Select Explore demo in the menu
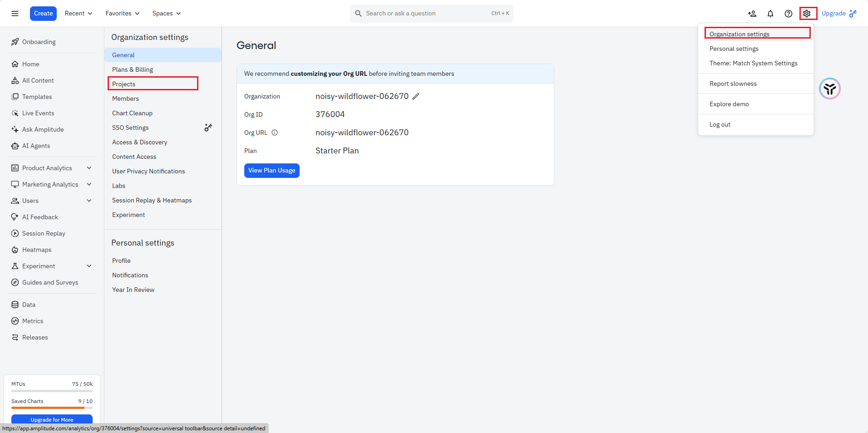868x433 pixels. (756, 104)
